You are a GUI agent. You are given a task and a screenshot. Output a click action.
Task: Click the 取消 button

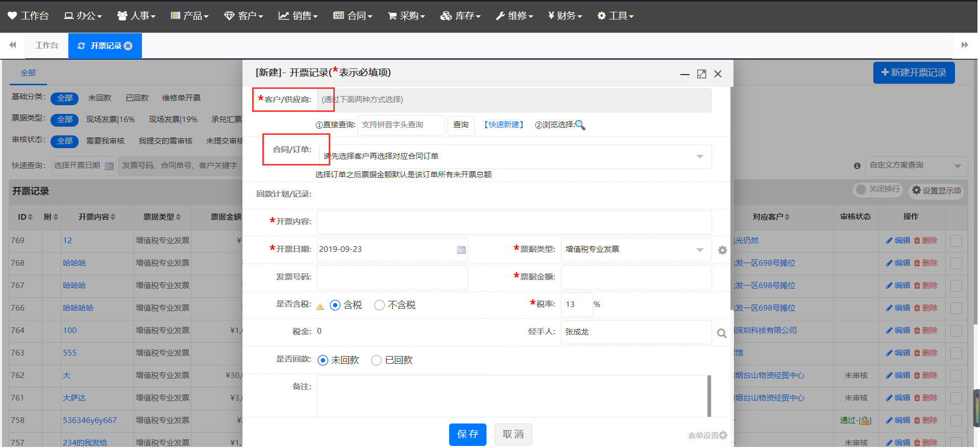(513, 435)
